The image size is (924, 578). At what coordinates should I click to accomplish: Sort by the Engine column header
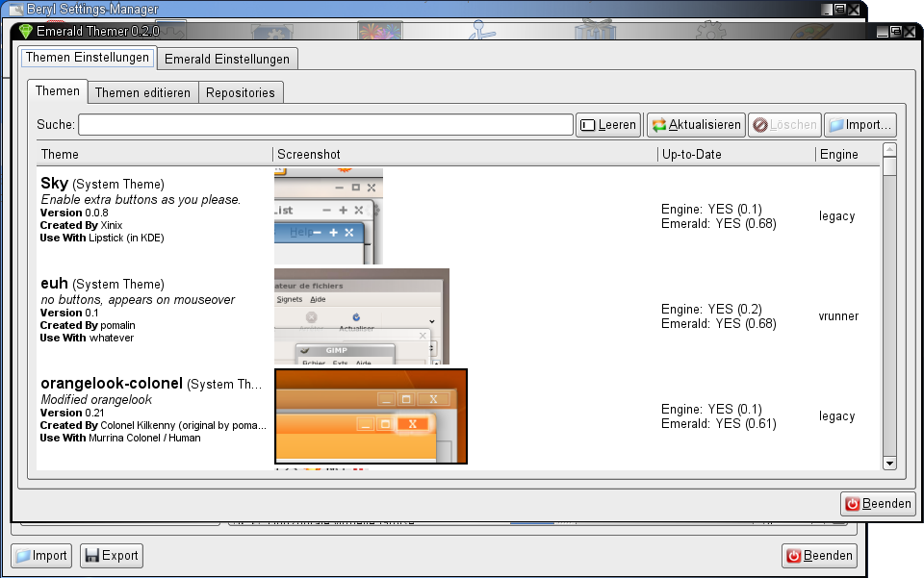point(848,154)
